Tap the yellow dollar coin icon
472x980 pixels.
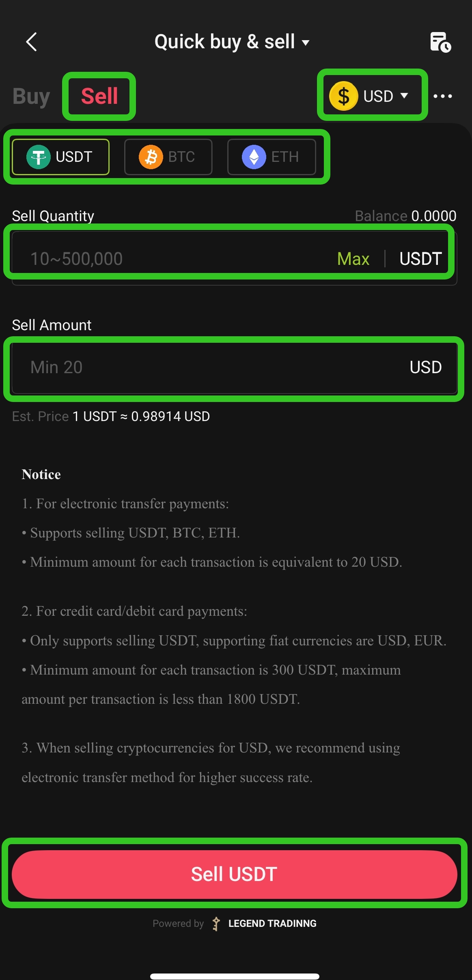click(x=343, y=96)
